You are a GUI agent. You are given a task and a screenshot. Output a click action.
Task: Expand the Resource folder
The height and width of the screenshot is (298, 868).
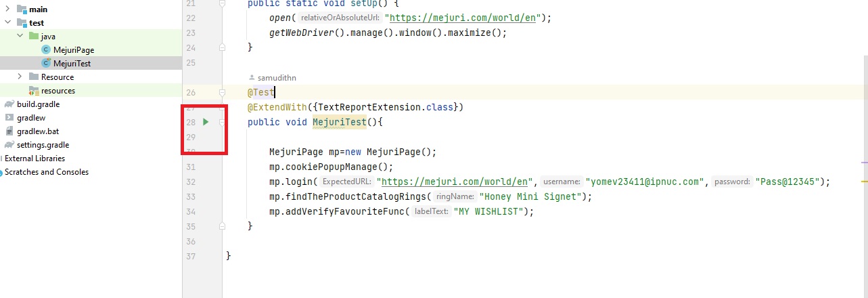(20, 77)
